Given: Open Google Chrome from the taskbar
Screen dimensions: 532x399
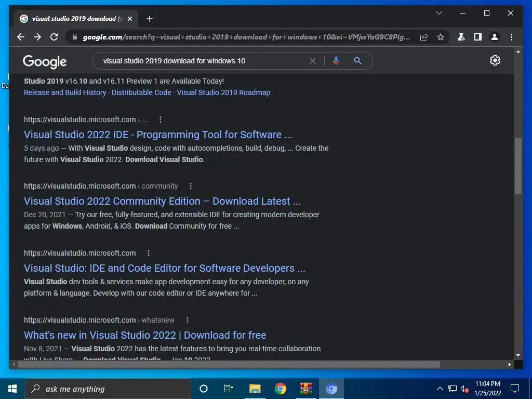Looking at the screenshot, I should 280,389.
